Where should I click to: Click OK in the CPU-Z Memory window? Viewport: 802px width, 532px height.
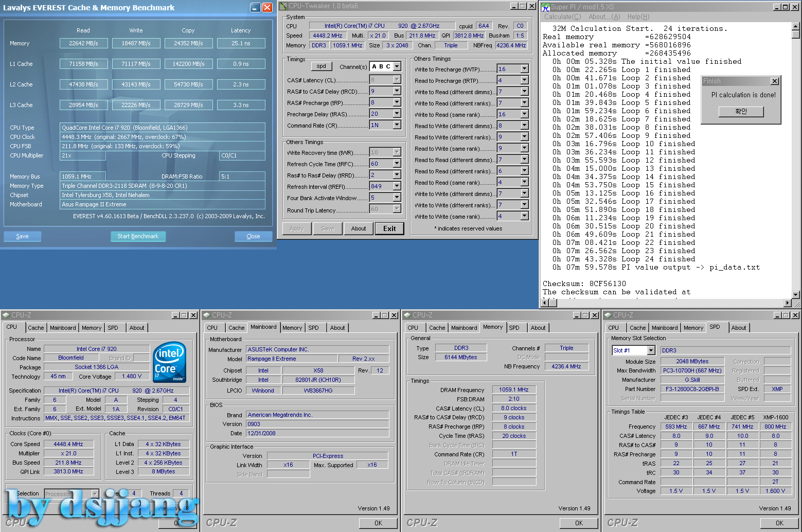[x=579, y=523]
